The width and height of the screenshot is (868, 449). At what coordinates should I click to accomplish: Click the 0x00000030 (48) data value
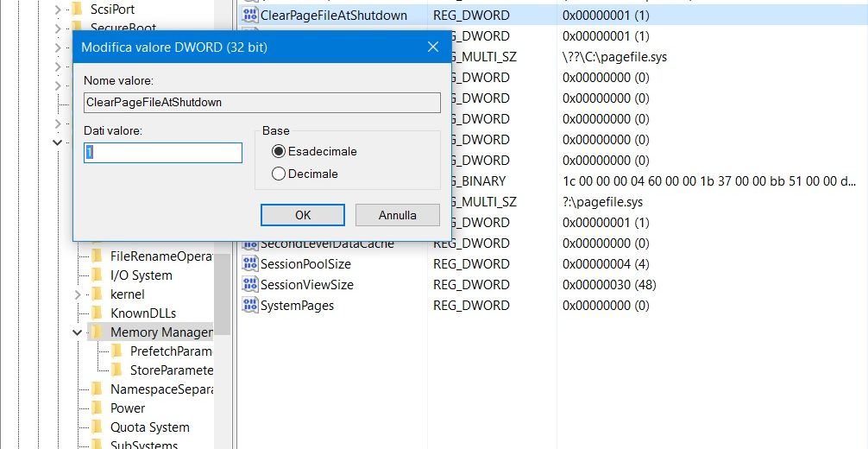click(x=609, y=284)
